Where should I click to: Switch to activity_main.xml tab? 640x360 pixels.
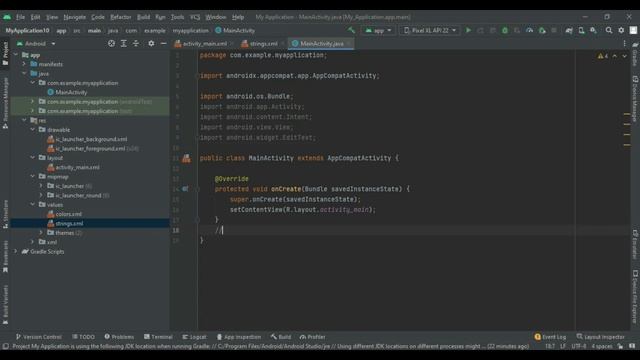[204, 44]
